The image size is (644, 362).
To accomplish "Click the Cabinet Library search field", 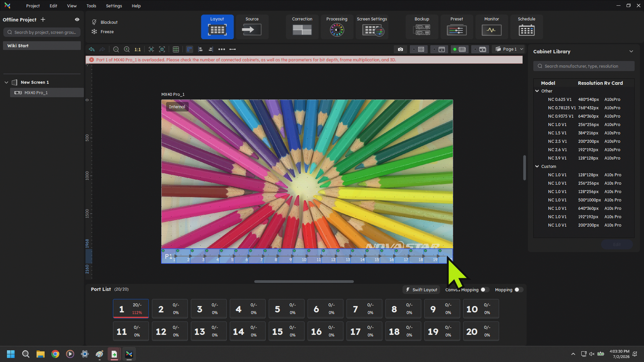I will 584,66.
